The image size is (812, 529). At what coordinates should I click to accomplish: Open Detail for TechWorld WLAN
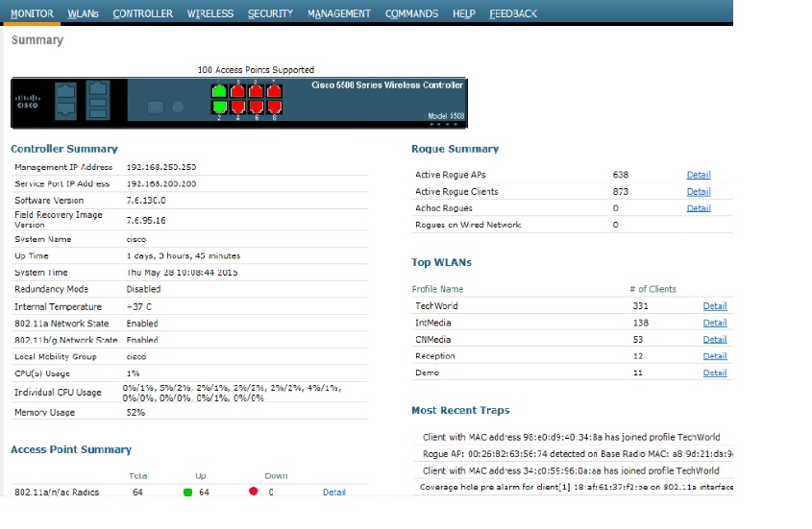[714, 306]
